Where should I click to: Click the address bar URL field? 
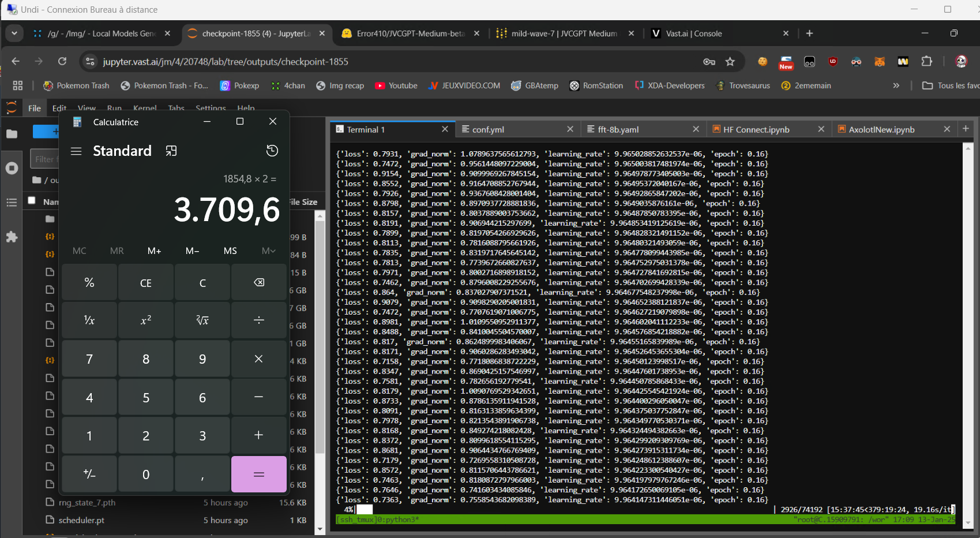[398, 62]
